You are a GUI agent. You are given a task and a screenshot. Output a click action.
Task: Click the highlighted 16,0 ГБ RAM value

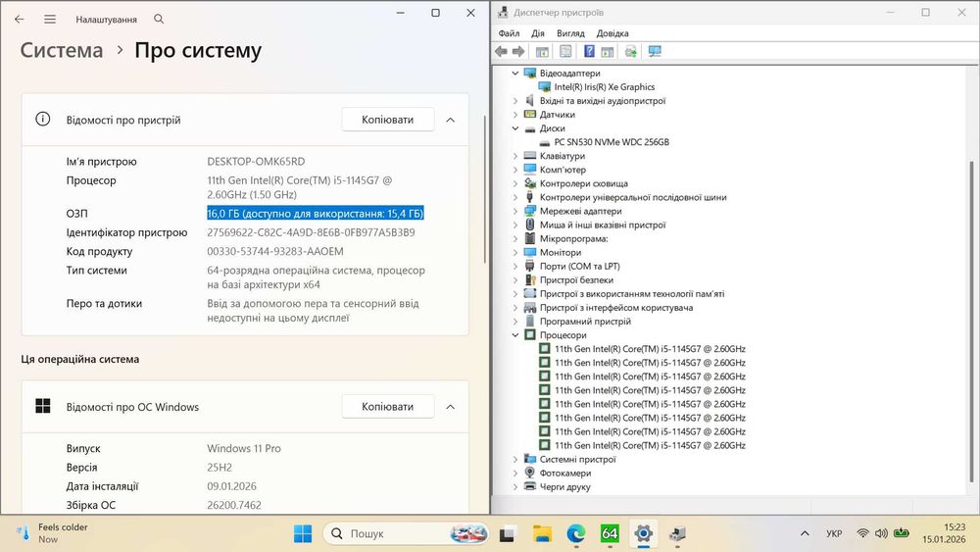(x=315, y=213)
